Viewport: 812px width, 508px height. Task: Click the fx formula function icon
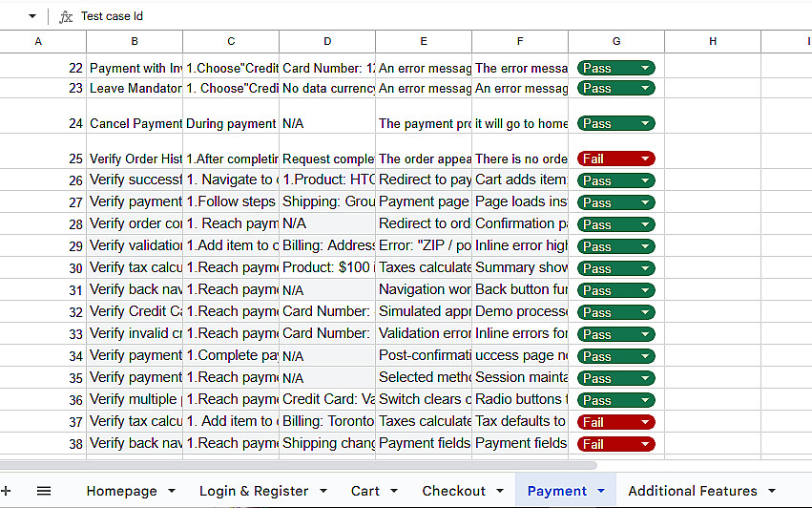pyautogui.click(x=65, y=16)
